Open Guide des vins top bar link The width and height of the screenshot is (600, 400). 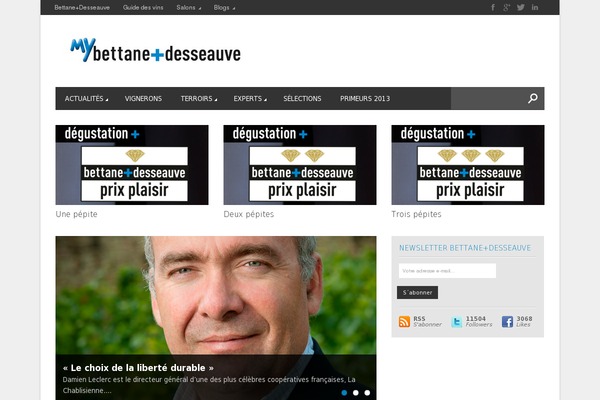pyautogui.click(x=143, y=7)
